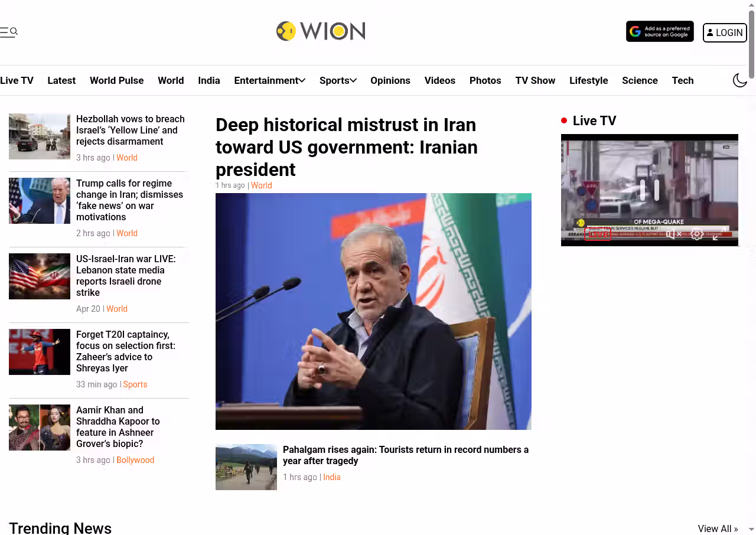Open the Iranian president headline photo

pyautogui.click(x=373, y=311)
